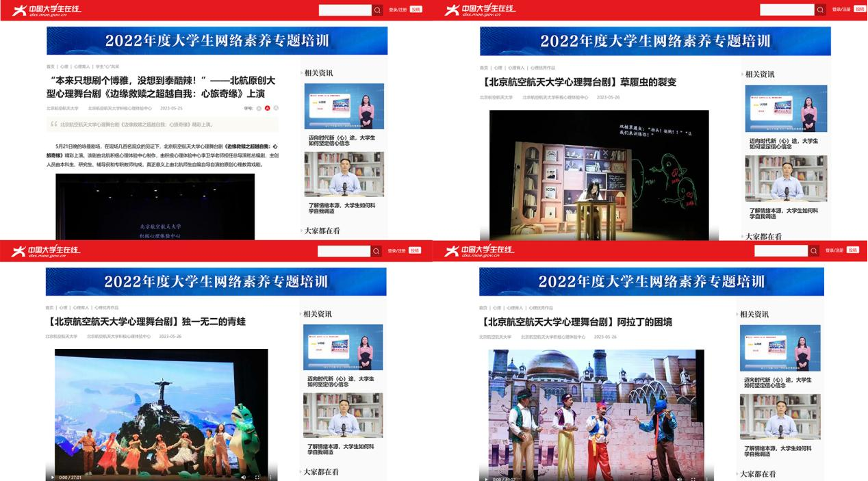Click the 2022年度大学生网络素养专题培训 banner above 独一无二的青蛙
Screen dimensions: 868x481
(216, 281)
